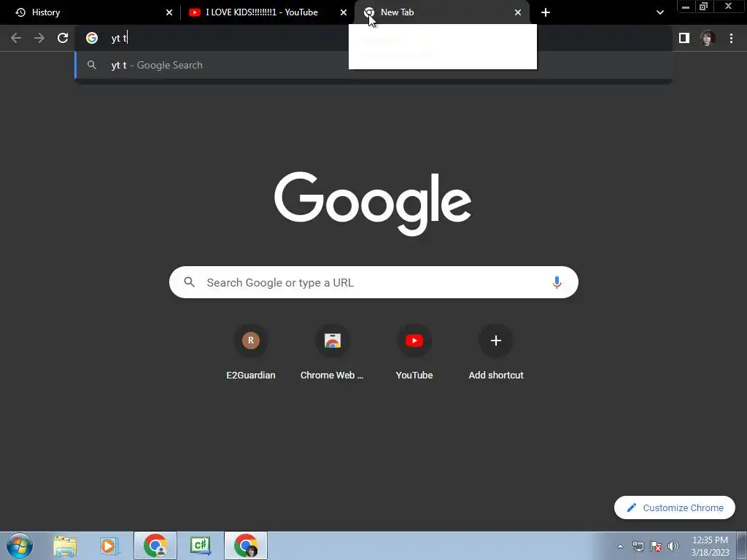
Task: Toggle the side panel button
Action: (x=684, y=38)
